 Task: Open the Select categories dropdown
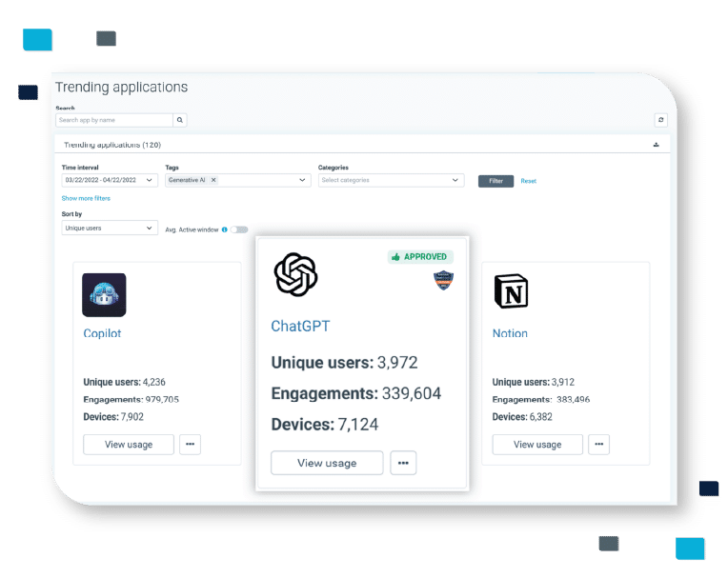[391, 180]
